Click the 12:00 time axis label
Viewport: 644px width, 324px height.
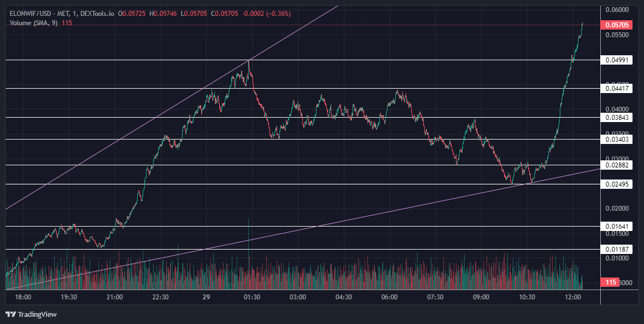click(x=573, y=297)
